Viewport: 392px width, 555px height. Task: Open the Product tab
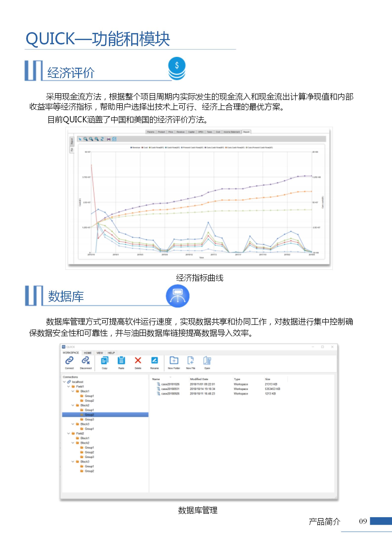point(161,132)
